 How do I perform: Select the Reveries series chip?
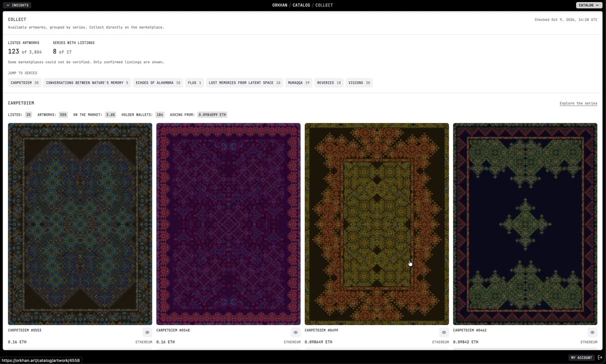coord(329,83)
